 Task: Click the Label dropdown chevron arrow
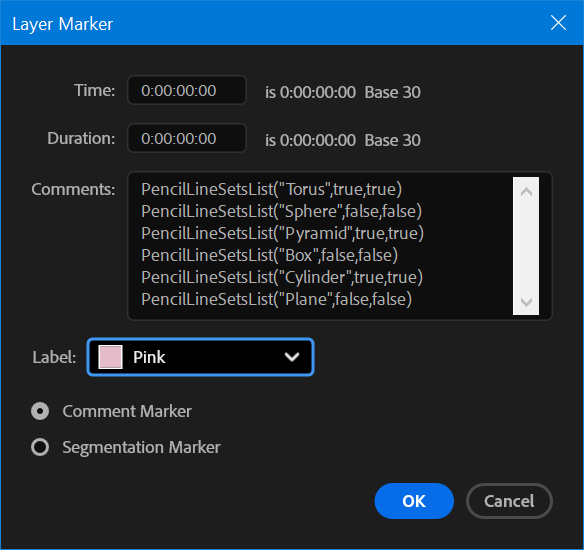[292, 357]
